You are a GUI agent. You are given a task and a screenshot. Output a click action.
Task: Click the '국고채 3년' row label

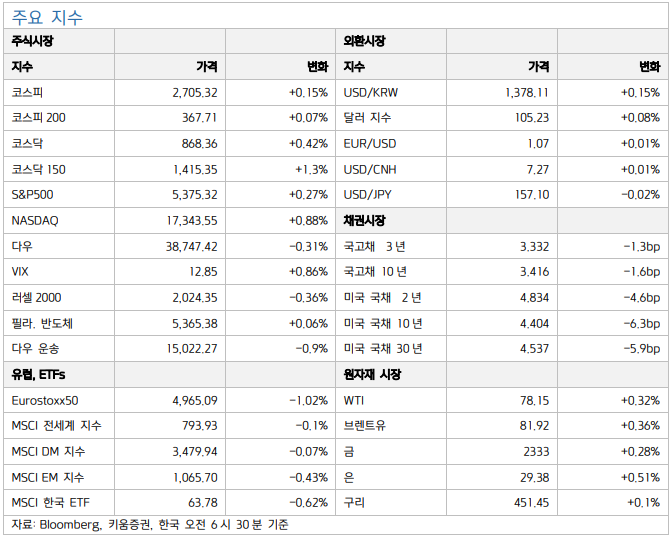pyautogui.click(x=374, y=246)
